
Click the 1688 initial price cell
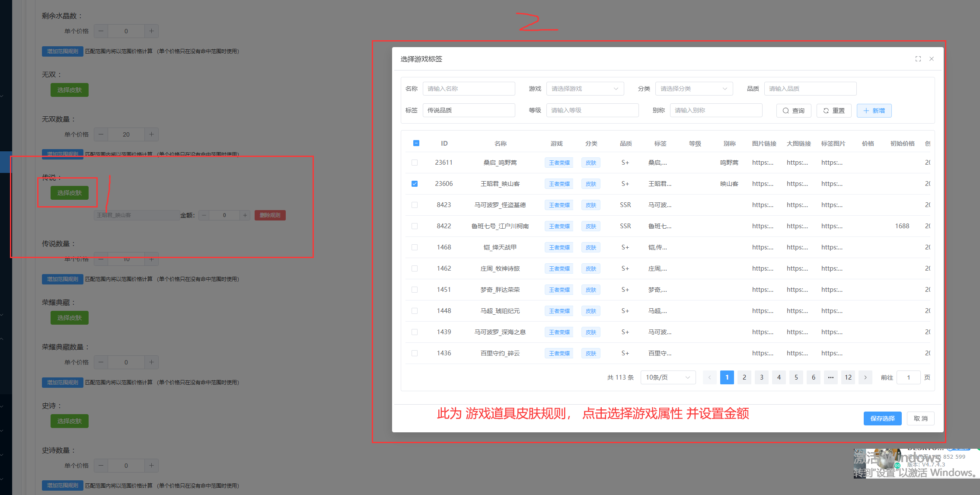pos(902,226)
